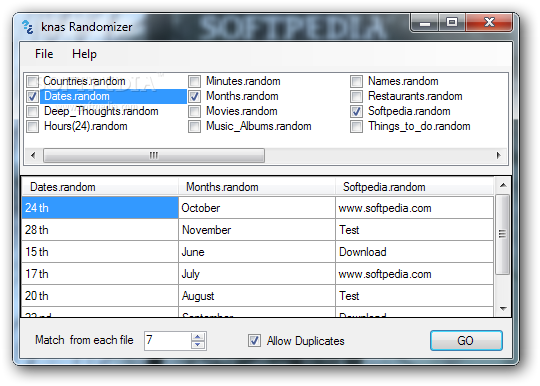Open the Help menu
Image resolution: width=540 pixels, height=386 pixels.
pyautogui.click(x=84, y=54)
